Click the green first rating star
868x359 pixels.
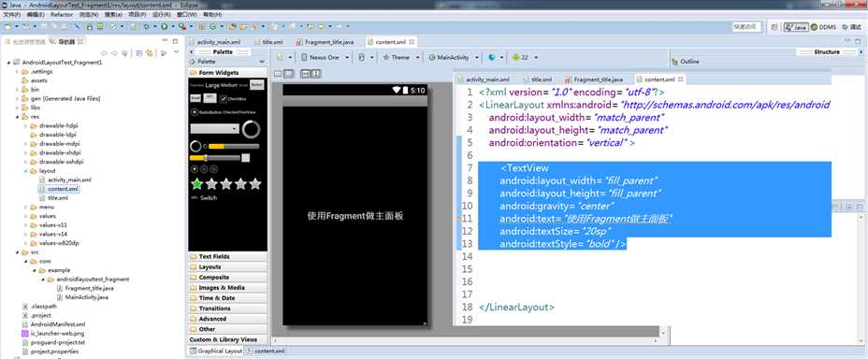pyautogui.click(x=196, y=183)
